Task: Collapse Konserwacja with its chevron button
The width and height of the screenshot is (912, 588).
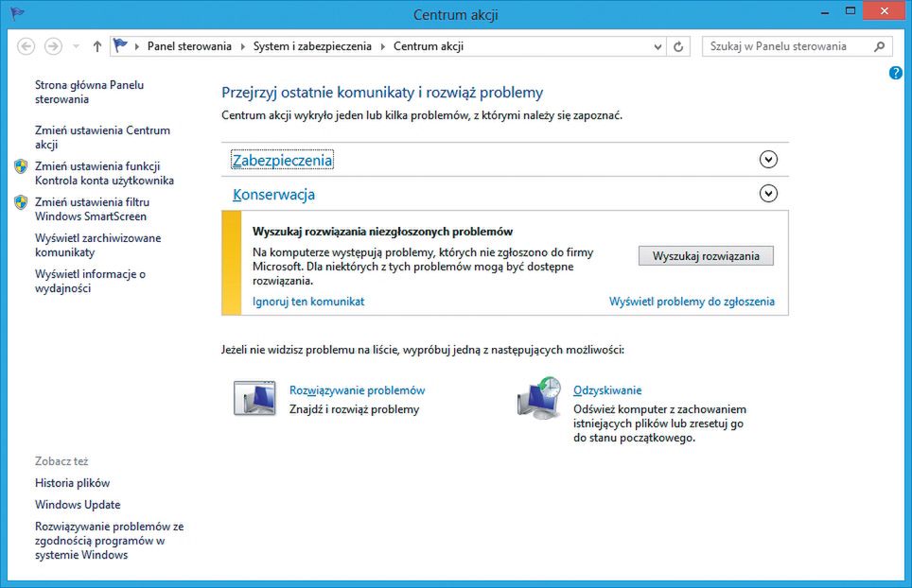Action: coord(768,194)
